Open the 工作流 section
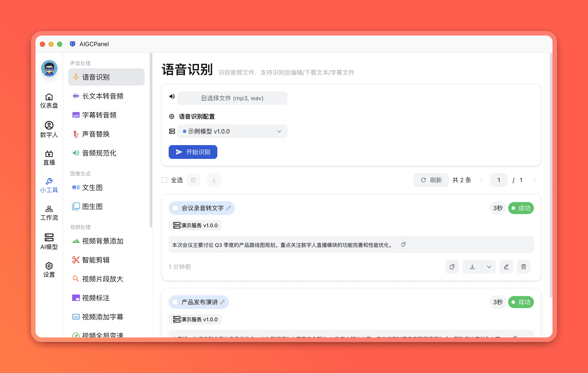Viewport: 588px width, 373px height. tap(49, 213)
